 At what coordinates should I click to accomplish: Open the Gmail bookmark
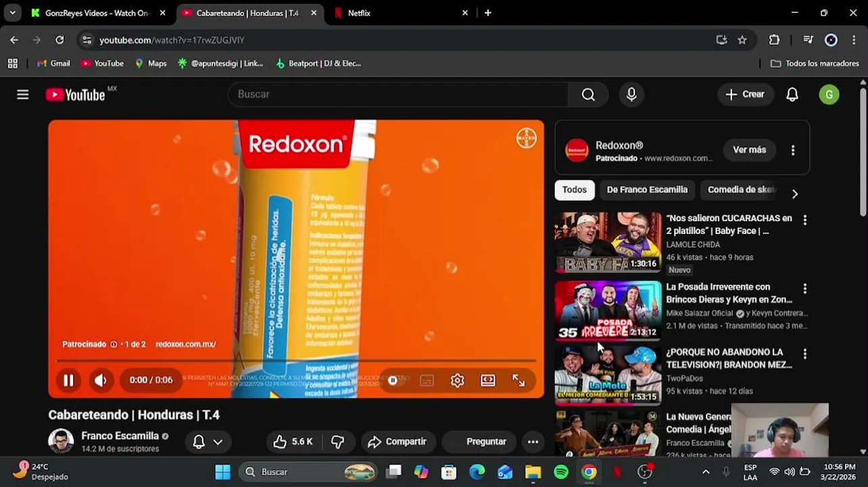[53, 64]
